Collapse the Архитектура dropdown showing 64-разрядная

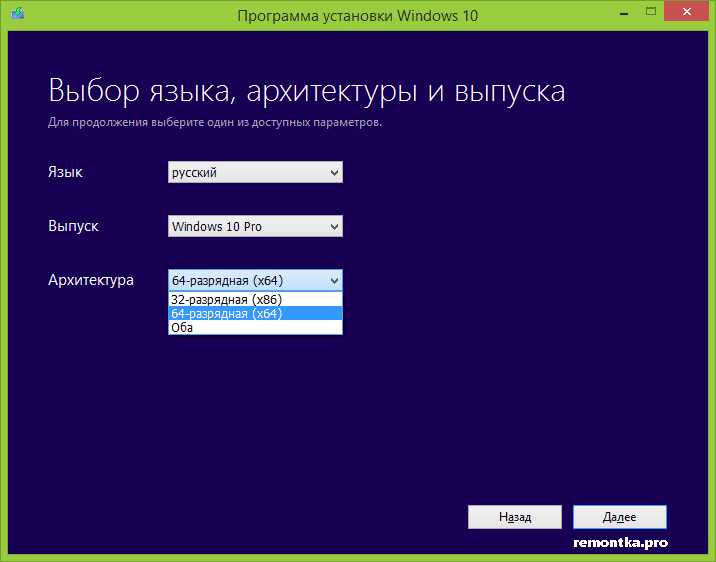coord(255,280)
